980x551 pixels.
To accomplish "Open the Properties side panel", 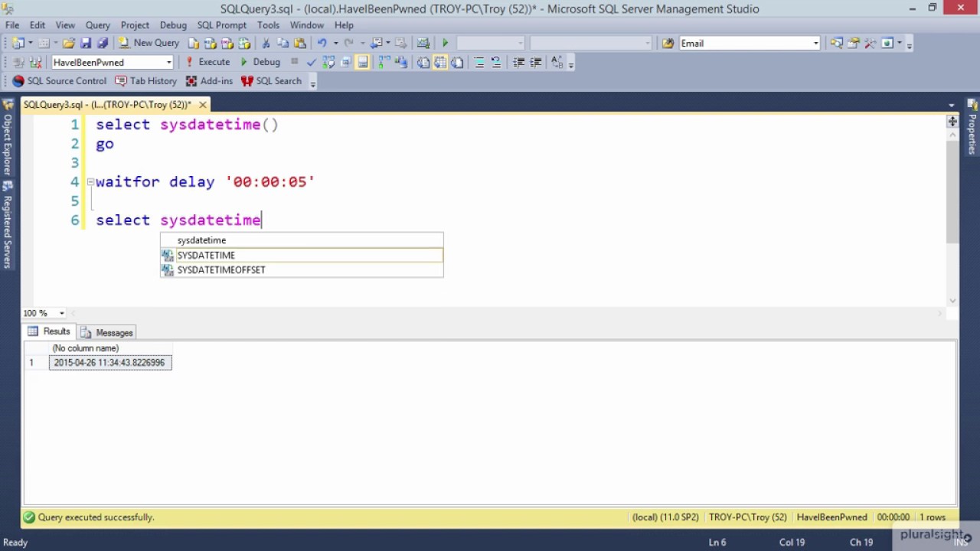I will (x=972, y=127).
